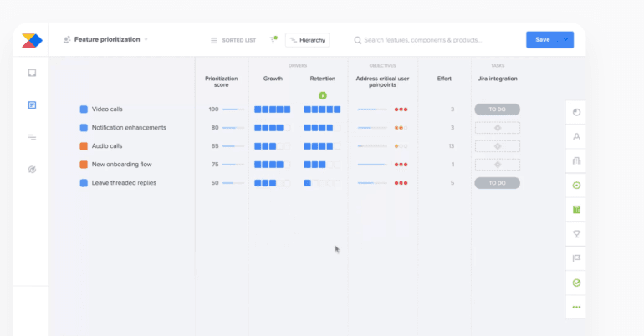Click the Jira placeholder for New onboarding flow

tap(498, 165)
